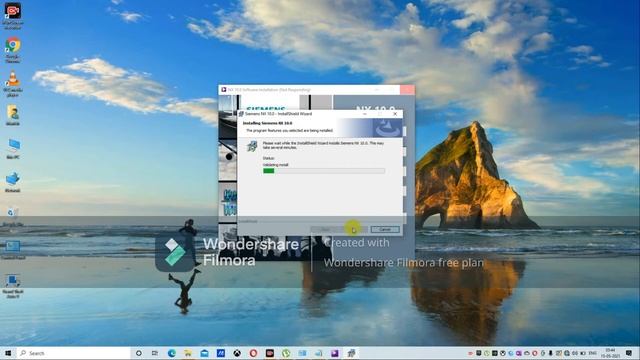Open the user folder desktop icon

13,115
